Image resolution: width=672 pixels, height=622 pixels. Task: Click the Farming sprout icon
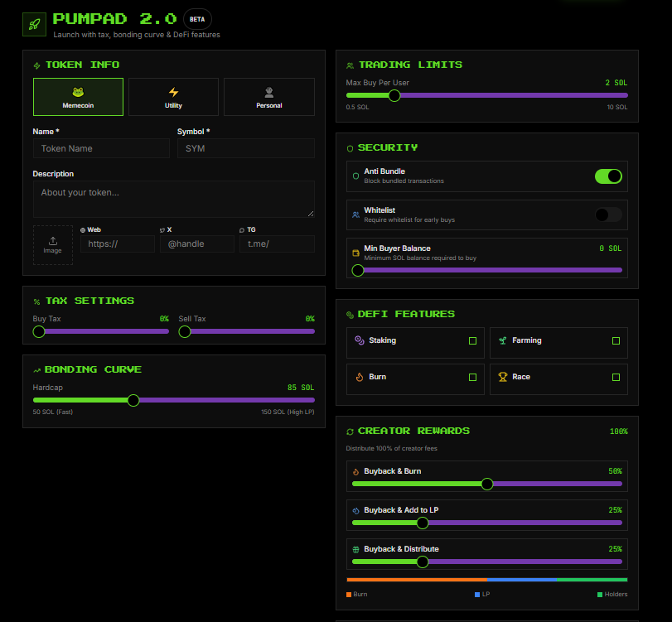point(503,340)
